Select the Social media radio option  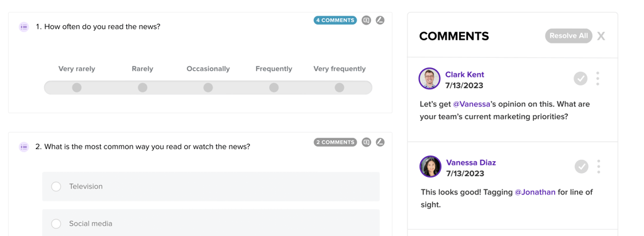pos(56,223)
